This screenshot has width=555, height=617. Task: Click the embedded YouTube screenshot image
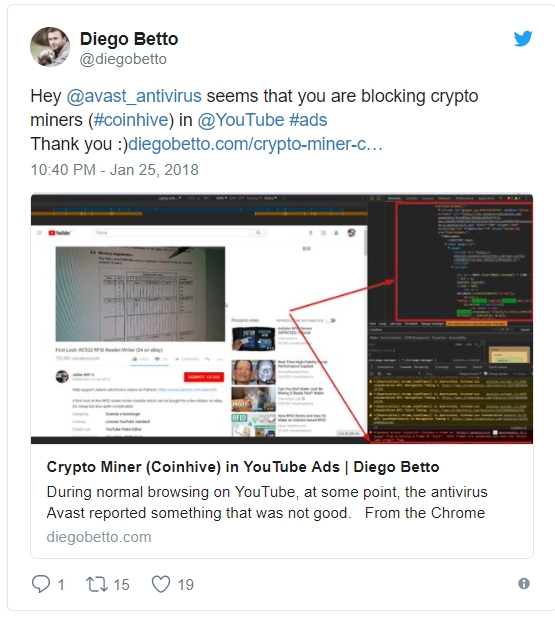tap(282, 319)
